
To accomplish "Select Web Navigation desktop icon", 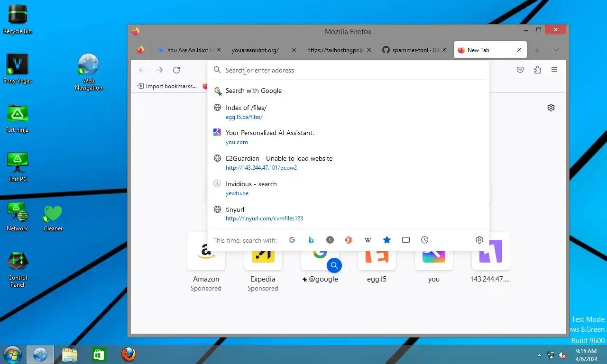I will click(88, 72).
